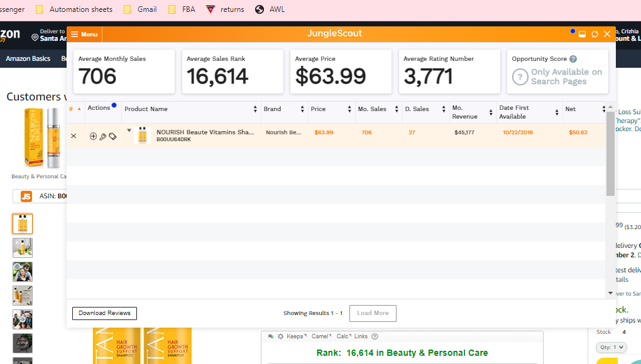Open NOURISH Beaute Vitamins Shampoo product link
The height and width of the screenshot is (364, 641).
pyautogui.click(x=205, y=132)
